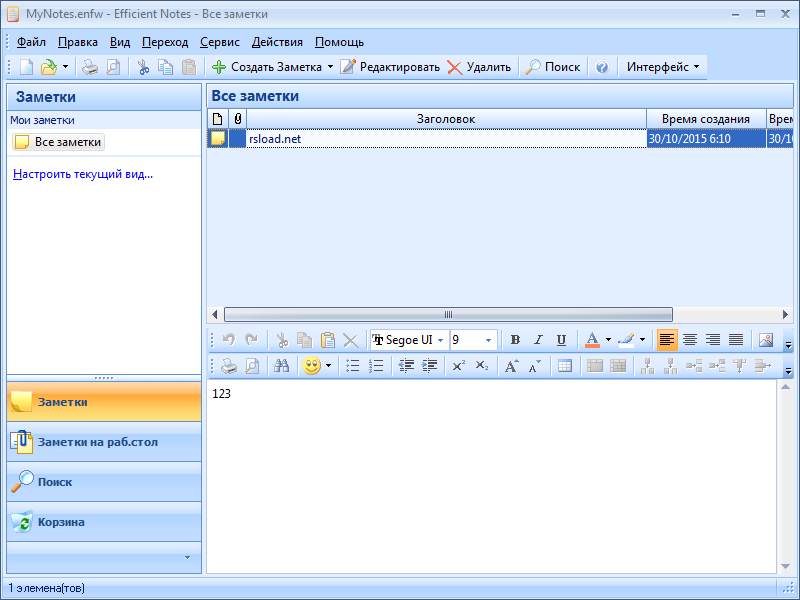Click the Copy icon in main toolbar
800x600 pixels.
[166, 67]
